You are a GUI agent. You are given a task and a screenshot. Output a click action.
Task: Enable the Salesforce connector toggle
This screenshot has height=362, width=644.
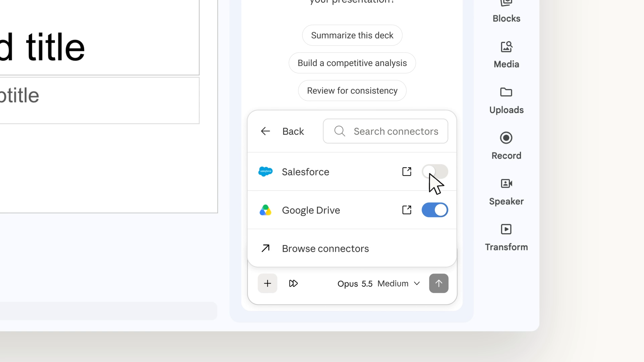435,172
